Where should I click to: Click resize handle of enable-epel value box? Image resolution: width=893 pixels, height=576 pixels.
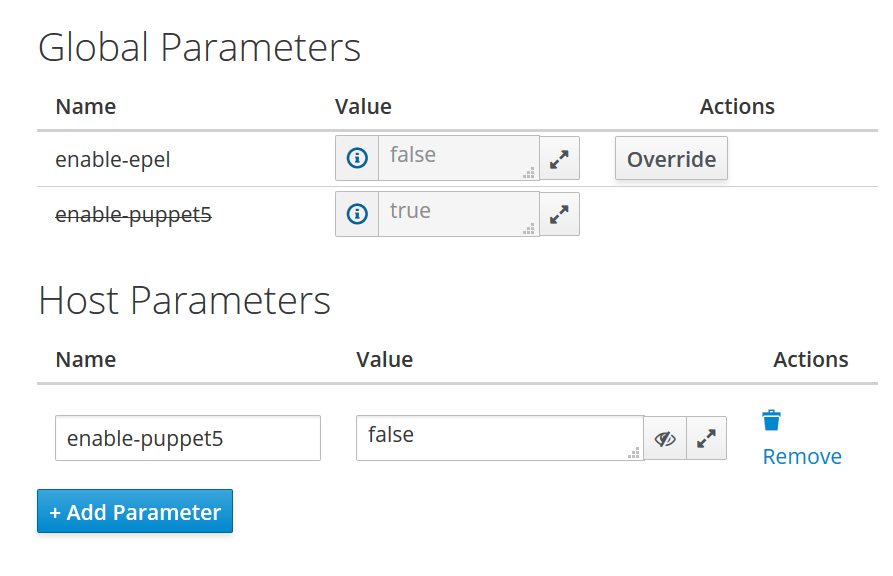point(529,173)
